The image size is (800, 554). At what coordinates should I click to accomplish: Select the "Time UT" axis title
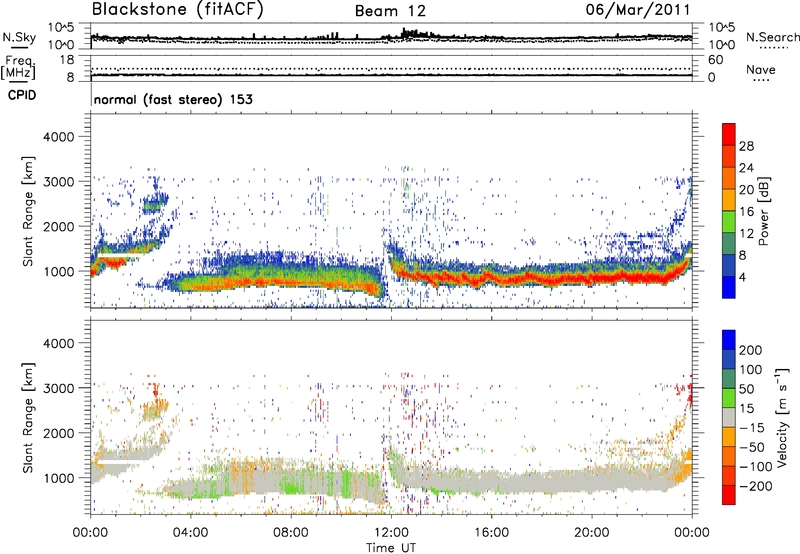tap(391, 548)
